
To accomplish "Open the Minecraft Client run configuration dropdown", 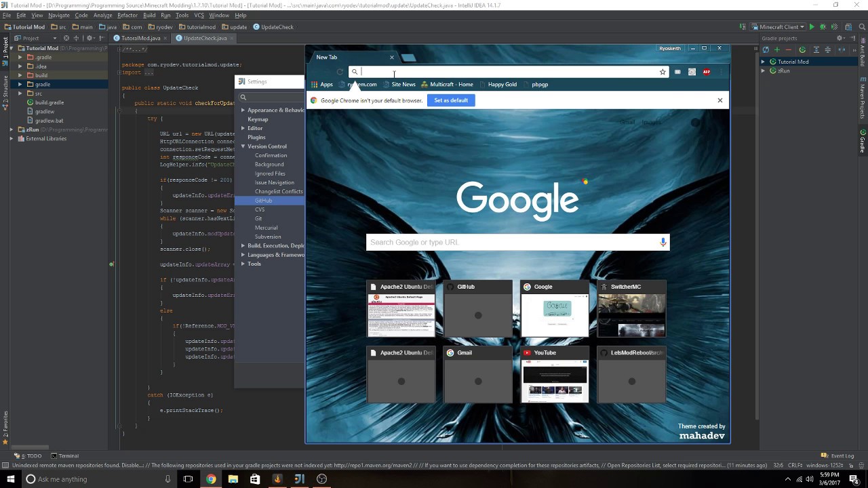I will [x=778, y=27].
